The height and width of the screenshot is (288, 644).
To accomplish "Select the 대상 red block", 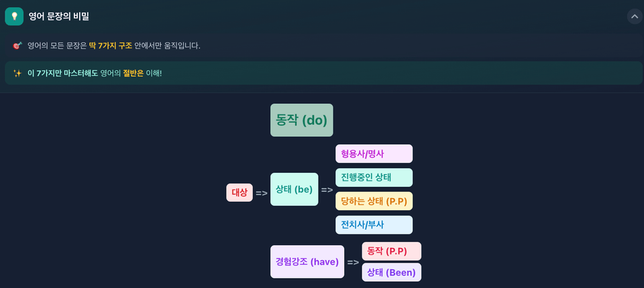I will click(239, 192).
